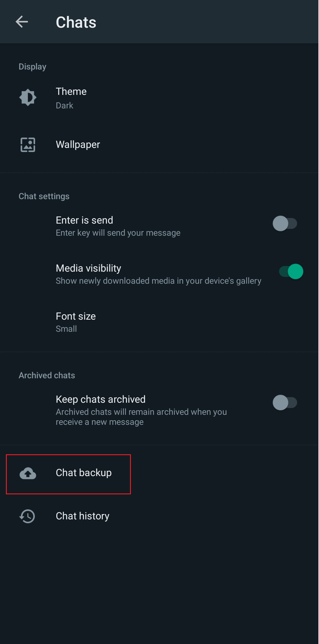The height and width of the screenshot is (644, 319).
Task: Go back using the arrow icon
Action: [22, 22]
